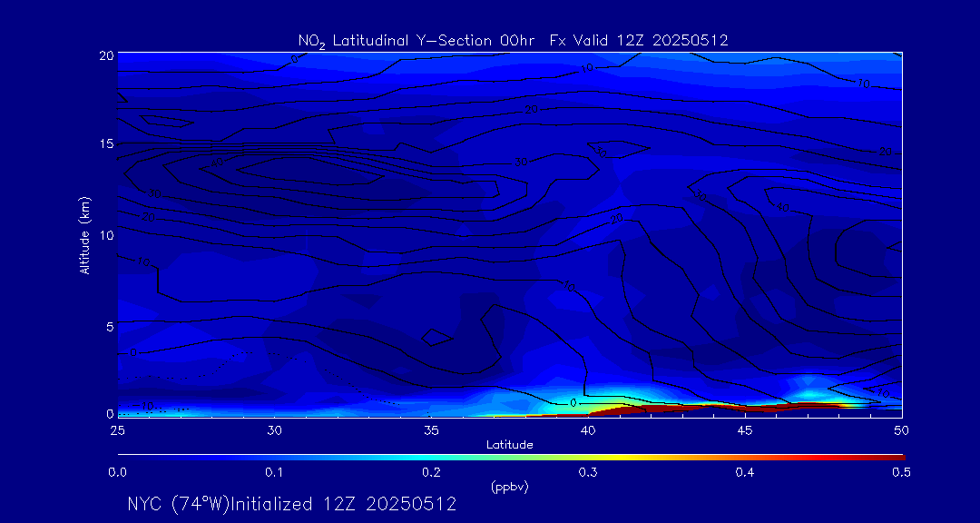Click the altitude axis tick label 15
This screenshot has width=980, height=523.
pyautogui.click(x=105, y=144)
